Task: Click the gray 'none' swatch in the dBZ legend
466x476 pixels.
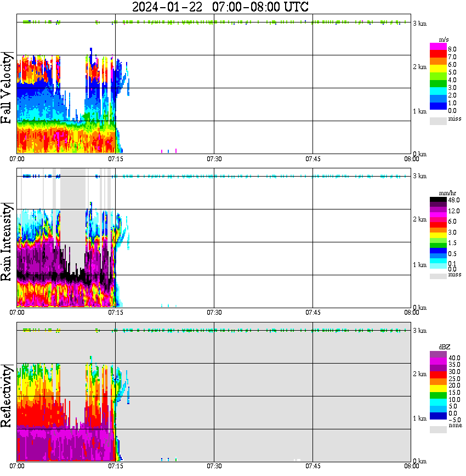Action: (438, 429)
